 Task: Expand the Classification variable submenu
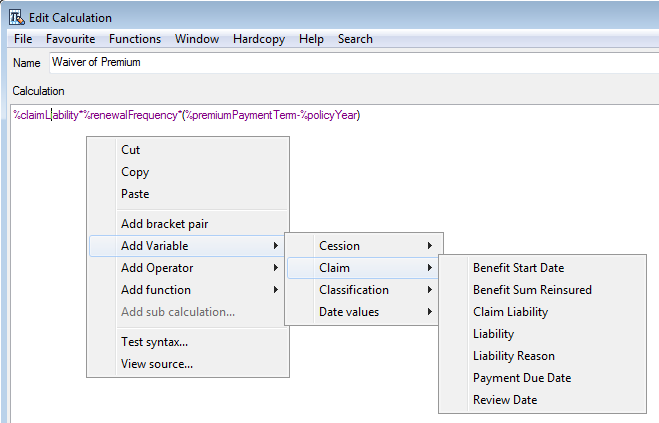(x=354, y=290)
